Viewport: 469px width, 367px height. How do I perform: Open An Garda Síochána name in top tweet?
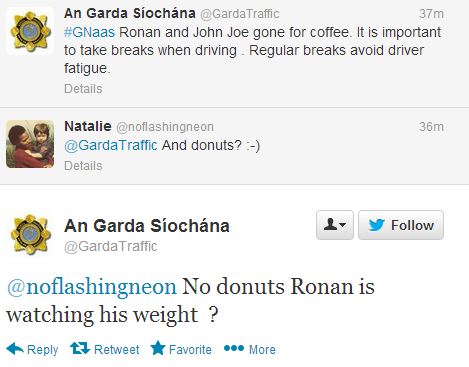(130, 13)
